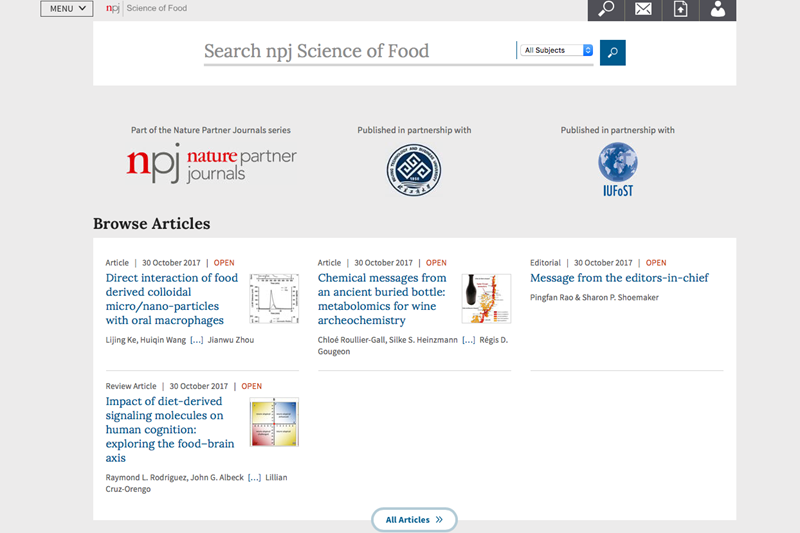Open diet-derived signaling molecules review article
Image resolution: width=800 pixels, height=533 pixels.
coord(165,430)
